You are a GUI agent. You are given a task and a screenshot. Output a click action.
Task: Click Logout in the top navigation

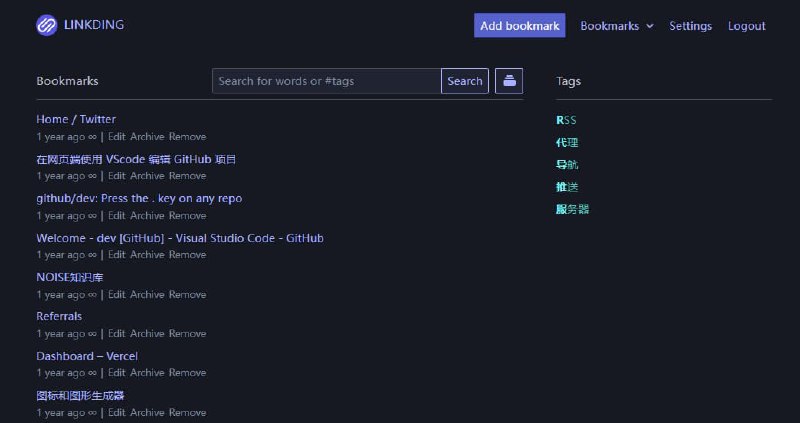pos(746,26)
